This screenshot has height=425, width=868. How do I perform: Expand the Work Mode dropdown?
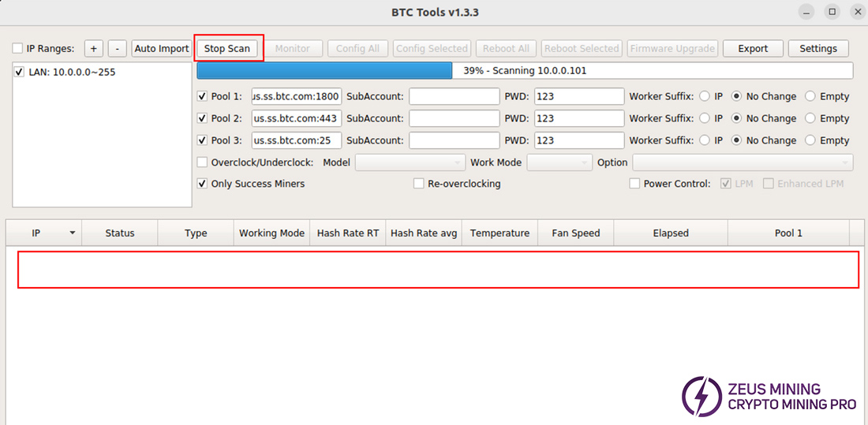point(559,162)
